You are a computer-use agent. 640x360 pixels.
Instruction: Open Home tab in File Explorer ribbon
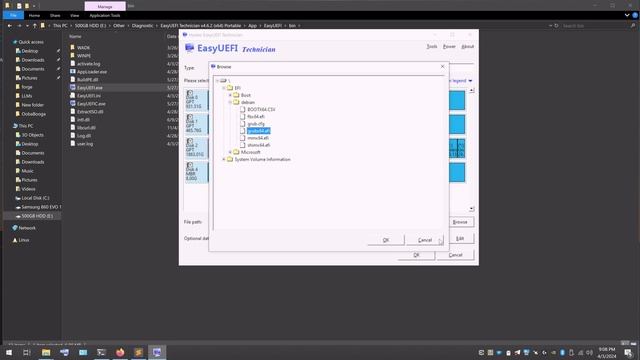tap(34, 15)
